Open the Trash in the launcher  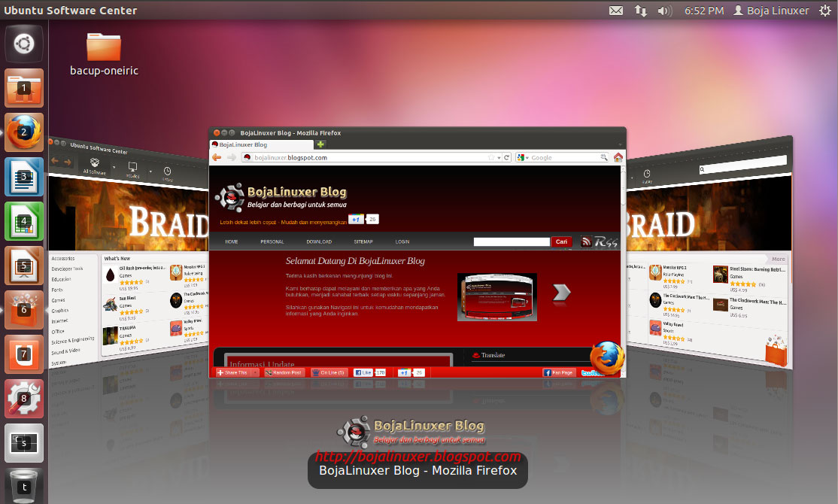[24, 487]
